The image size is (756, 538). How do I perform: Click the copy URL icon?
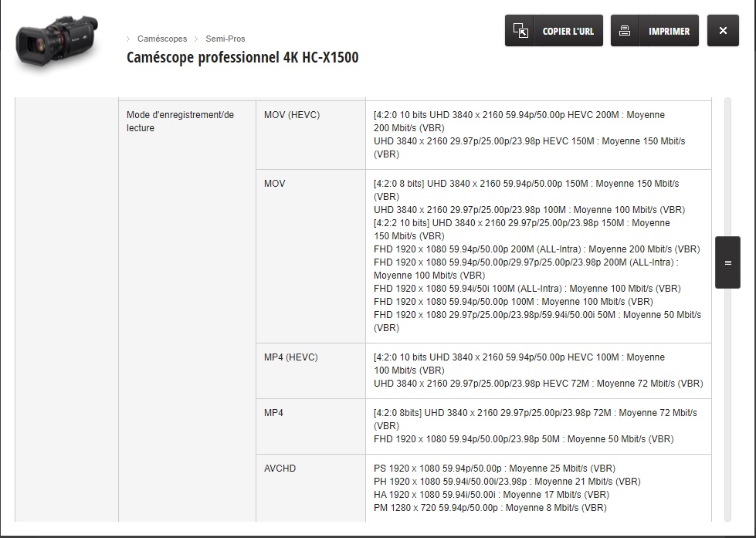point(521,31)
